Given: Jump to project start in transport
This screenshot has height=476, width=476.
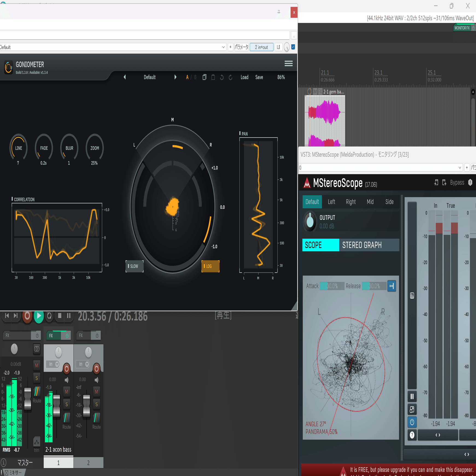Looking at the screenshot, I should point(7,316).
